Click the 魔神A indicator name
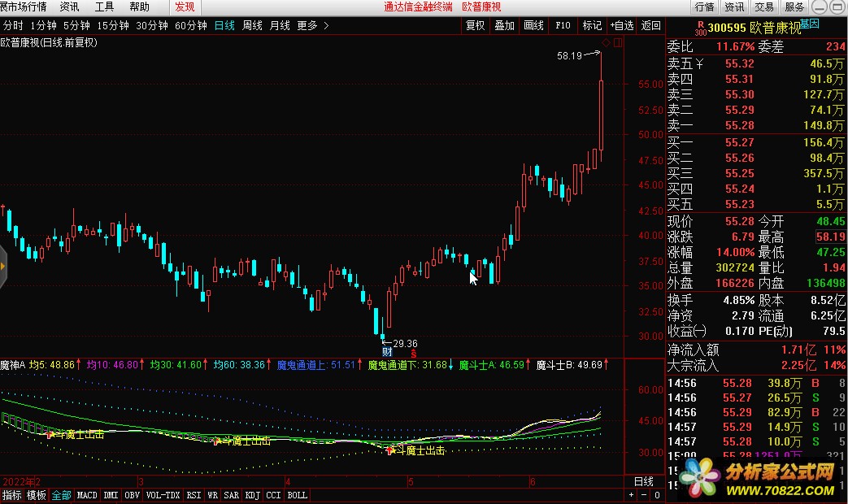Image resolution: width=848 pixels, height=504 pixels. (x=13, y=365)
